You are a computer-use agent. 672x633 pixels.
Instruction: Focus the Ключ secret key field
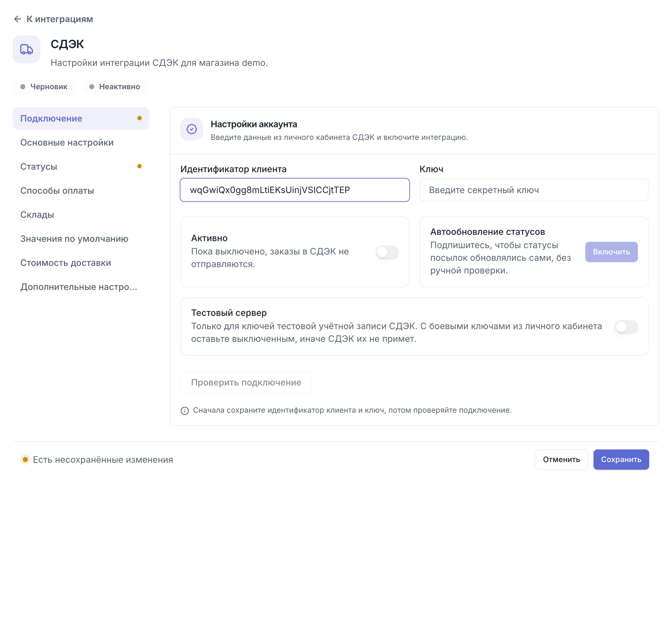coord(534,190)
